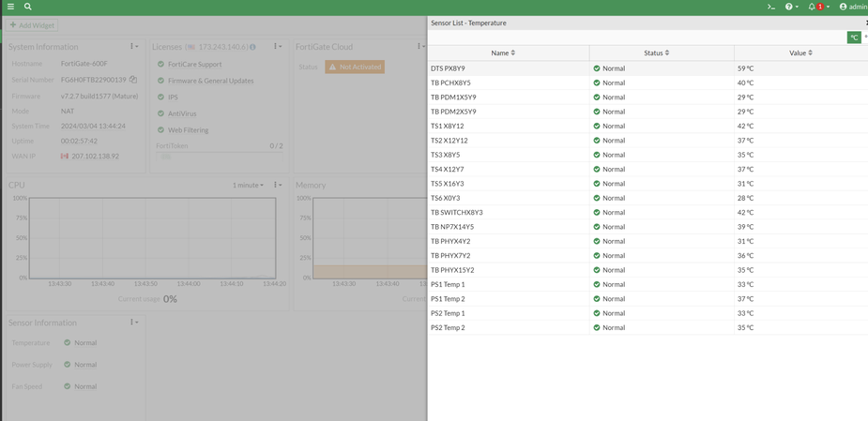The height and width of the screenshot is (421, 868).
Task: Copy the serial number with clipboard icon
Action: pos(133,80)
